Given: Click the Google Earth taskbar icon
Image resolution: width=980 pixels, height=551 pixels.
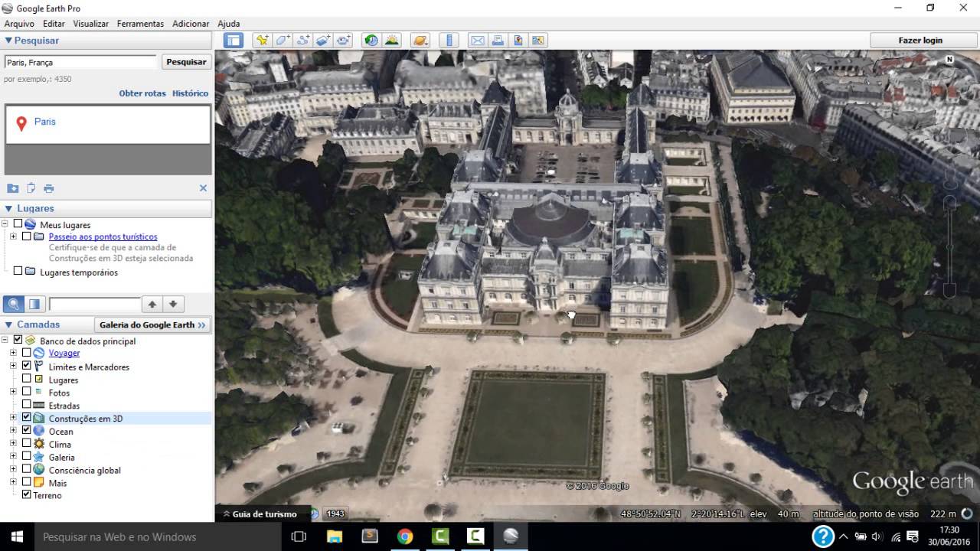Looking at the screenshot, I should 511,536.
